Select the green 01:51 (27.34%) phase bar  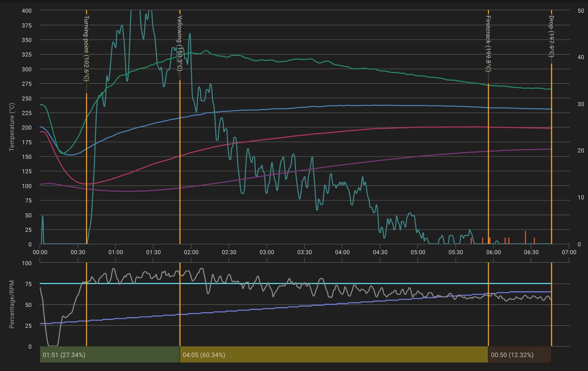pyautogui.click(x=110, y=355)
